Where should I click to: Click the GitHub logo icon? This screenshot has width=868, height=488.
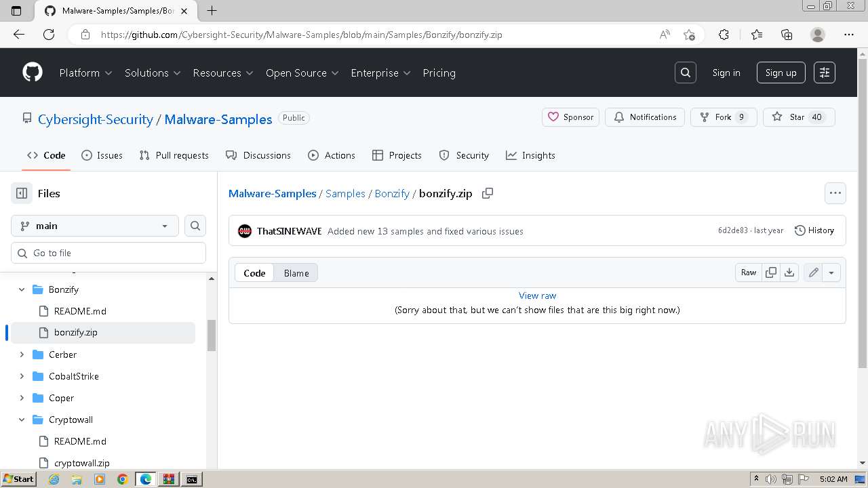pyautogui.click(x=33, y=73)
